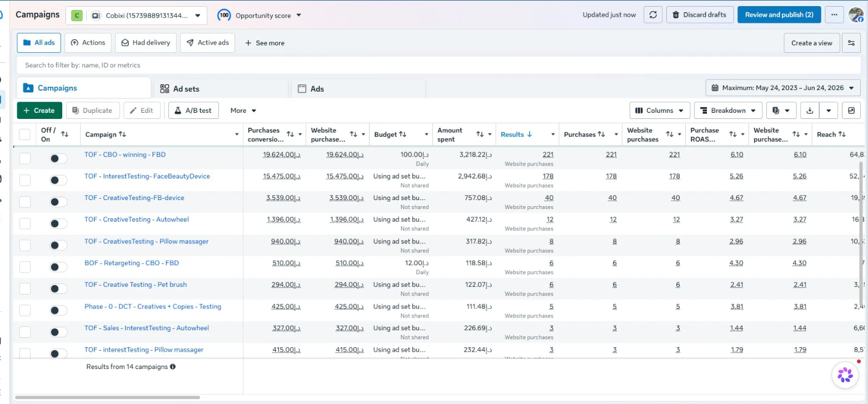Viewport: 868px width, 404px height.
Task: Toggle on TOF - CBO - winning - FBD campaign
Action: tap(58, 158)
